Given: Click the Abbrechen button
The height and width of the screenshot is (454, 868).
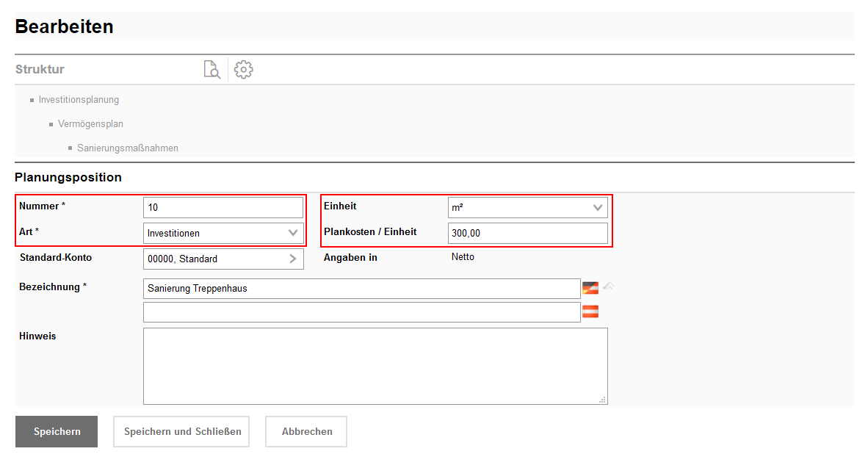Looking at the screenshot, I should (x=306, y=431).
